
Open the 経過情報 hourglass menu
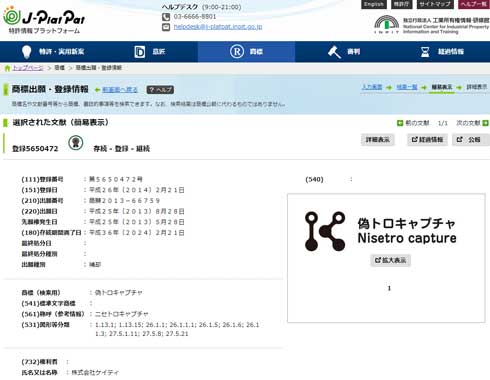pos(442,52)
